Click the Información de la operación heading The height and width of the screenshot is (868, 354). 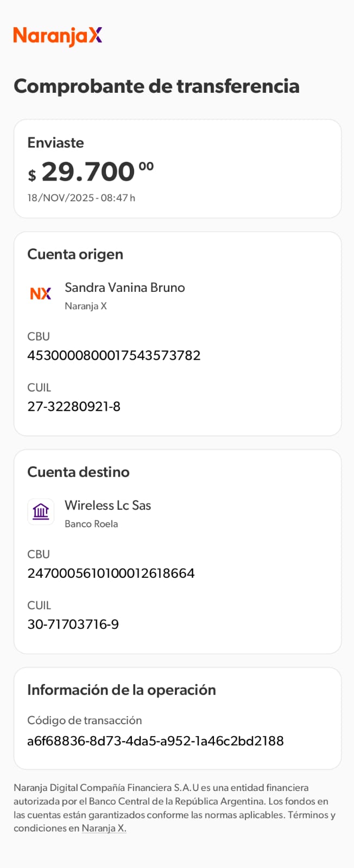(122, 690)
